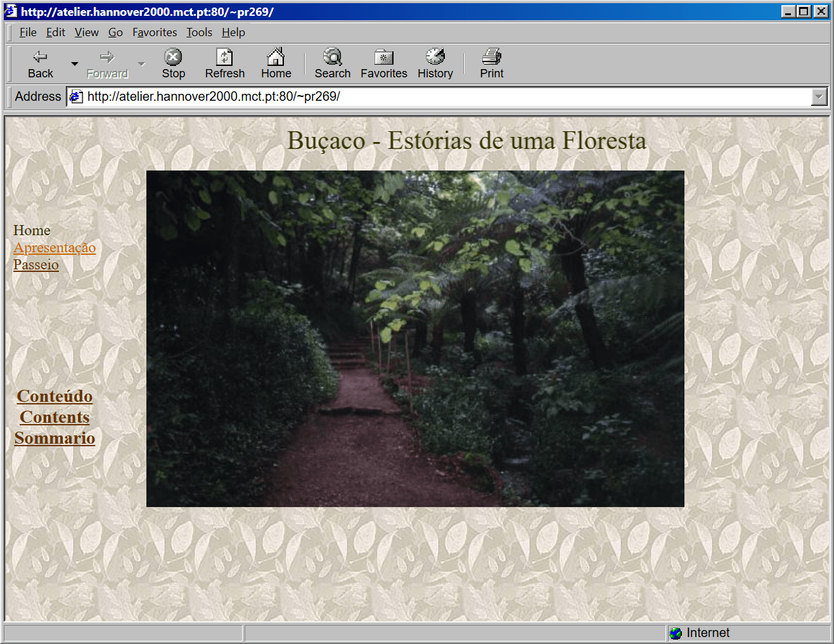Click the forest path photograph
The height and width of the screenshot is (644, 834).
pyautogui.click(x=415, y=338)
